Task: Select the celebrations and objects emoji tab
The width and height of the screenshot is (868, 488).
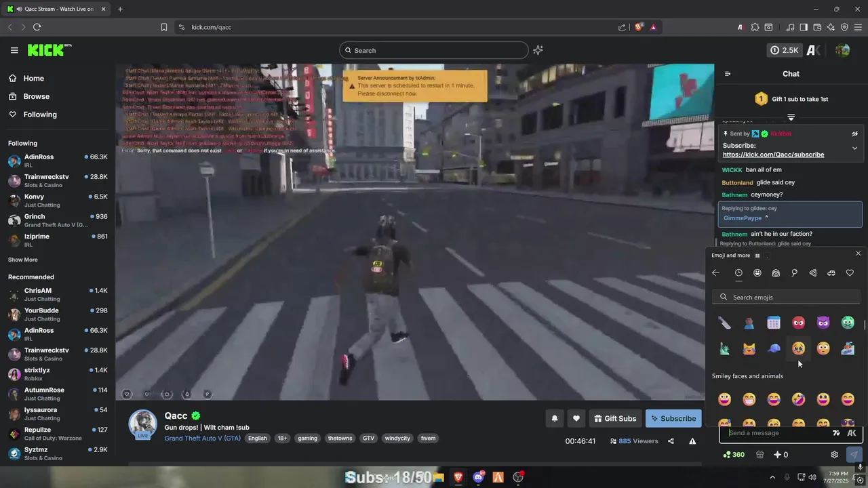Action: pos(794,272)
